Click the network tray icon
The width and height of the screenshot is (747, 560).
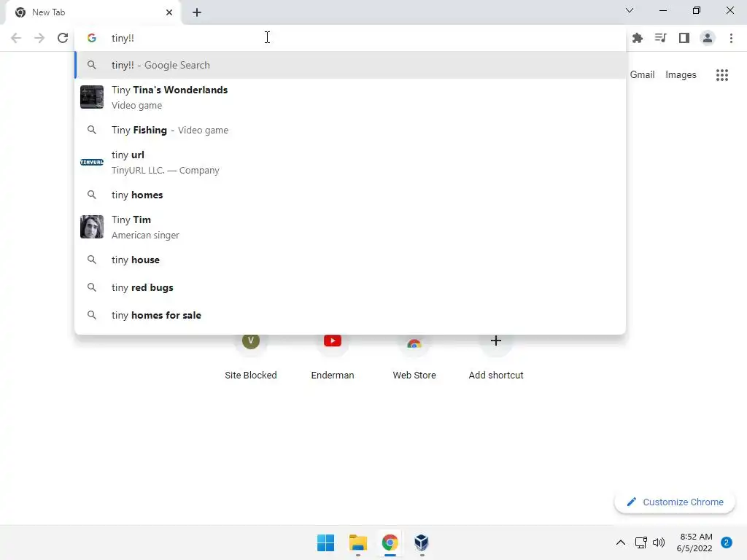click(640, 542)
